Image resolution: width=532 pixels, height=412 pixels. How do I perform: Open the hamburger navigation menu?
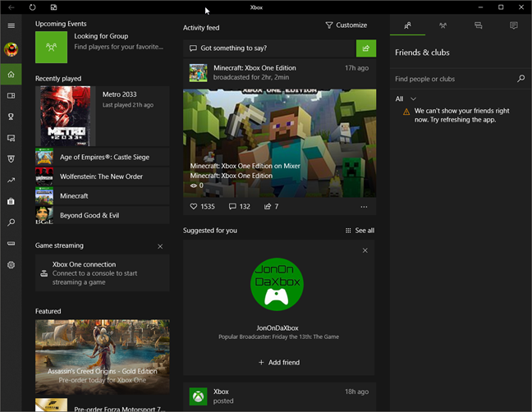(11, 25)
